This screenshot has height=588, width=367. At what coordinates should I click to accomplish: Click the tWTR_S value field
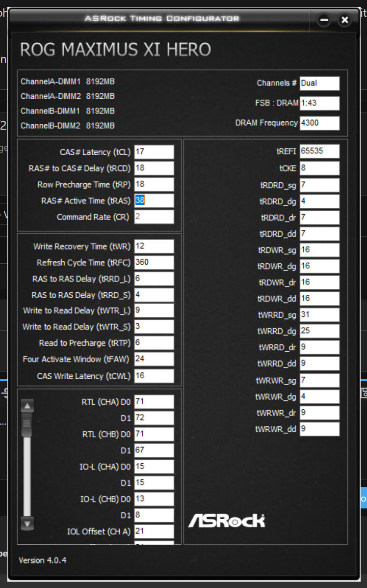point(154,327)
